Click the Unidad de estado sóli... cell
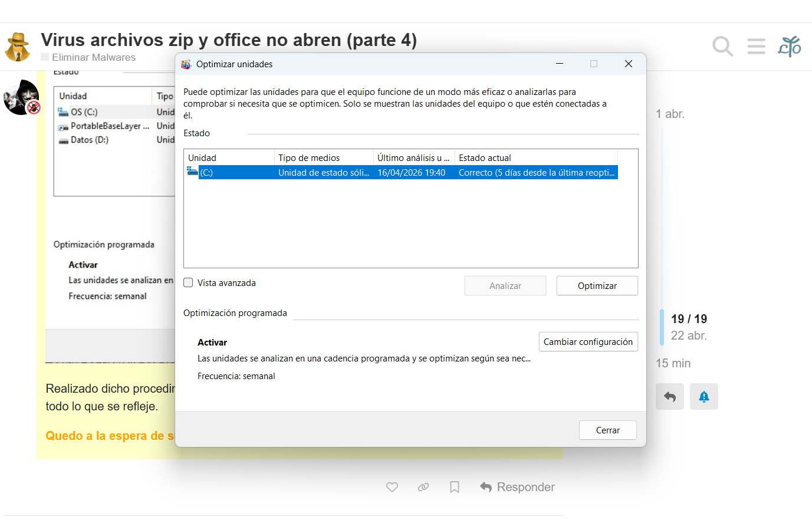This screenshot has height=523, width=812. (x=324, y=173)
